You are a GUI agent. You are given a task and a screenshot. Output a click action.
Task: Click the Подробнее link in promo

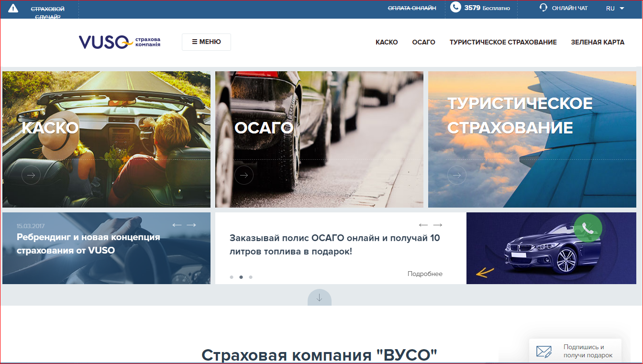pyautogui.click(x=425, y=274)
